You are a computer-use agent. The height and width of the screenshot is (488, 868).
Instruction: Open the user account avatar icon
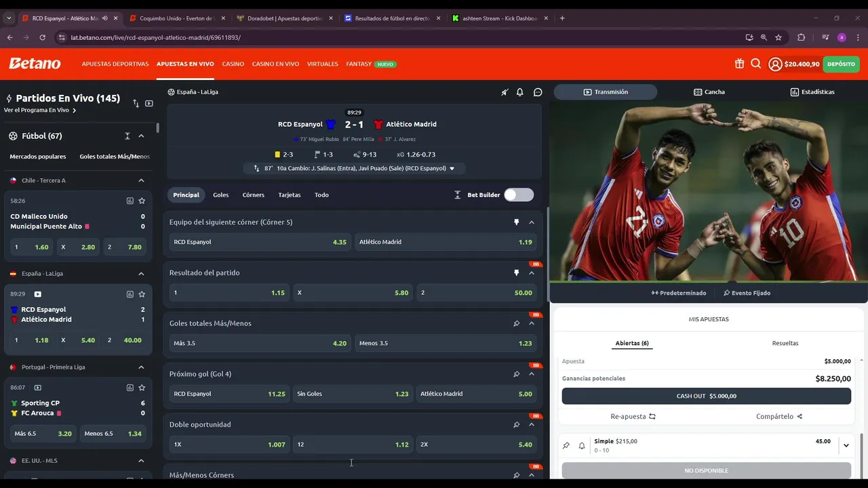(775, 64)
